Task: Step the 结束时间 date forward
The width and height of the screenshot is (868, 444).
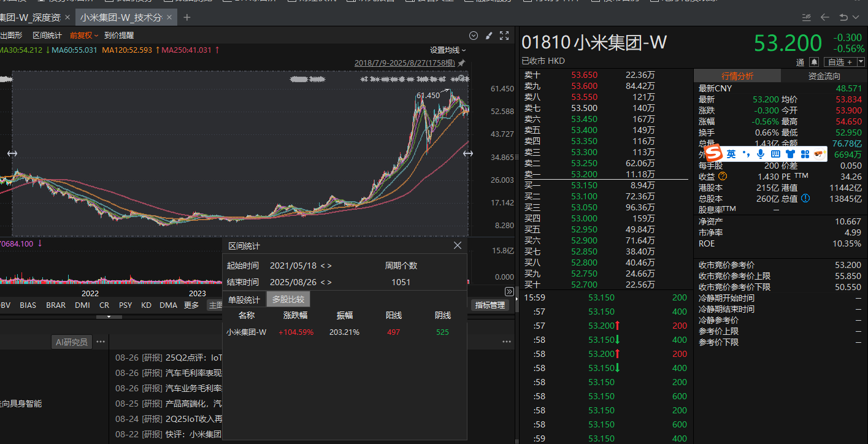Action: click(x=329, y=282)
